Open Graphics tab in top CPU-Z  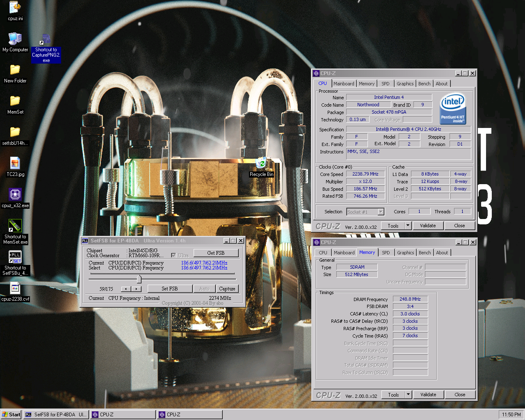(x=405, y=84)
